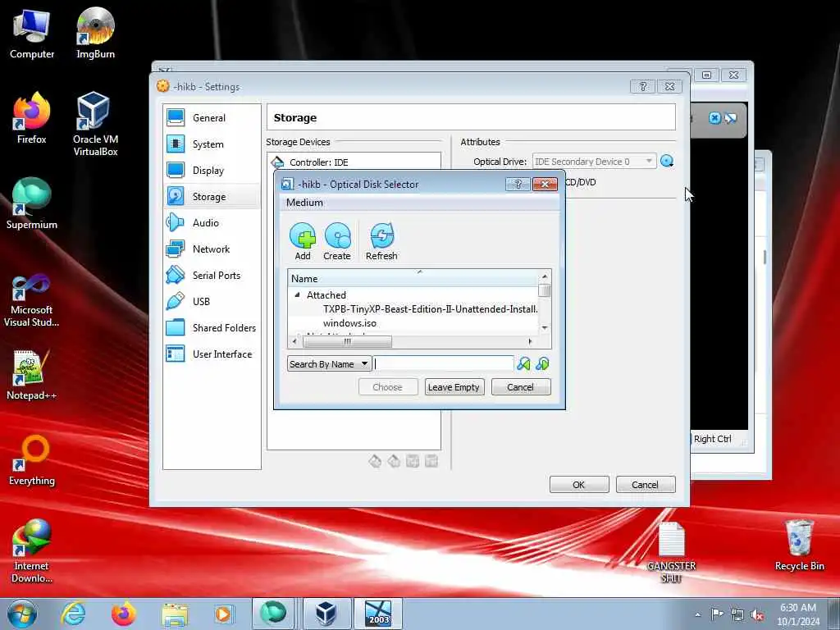
Task: Switch to VirtualBox taskbar button
Action: point(326,614)
